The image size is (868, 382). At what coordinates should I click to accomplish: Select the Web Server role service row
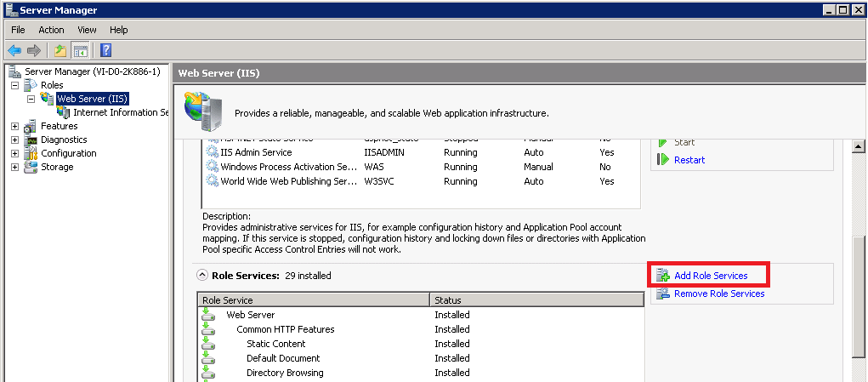[x=421, y=315]
